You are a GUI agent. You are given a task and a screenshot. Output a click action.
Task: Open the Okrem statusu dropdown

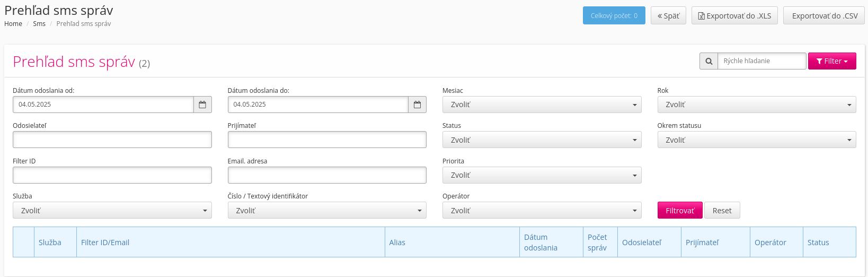(756, 140)
